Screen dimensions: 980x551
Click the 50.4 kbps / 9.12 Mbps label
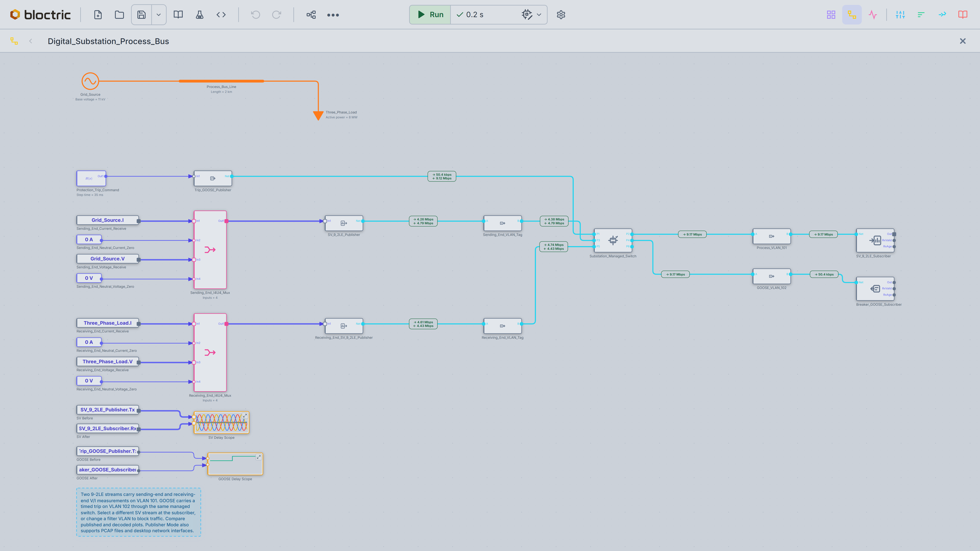pyautogui.click(x=442, y=177)
